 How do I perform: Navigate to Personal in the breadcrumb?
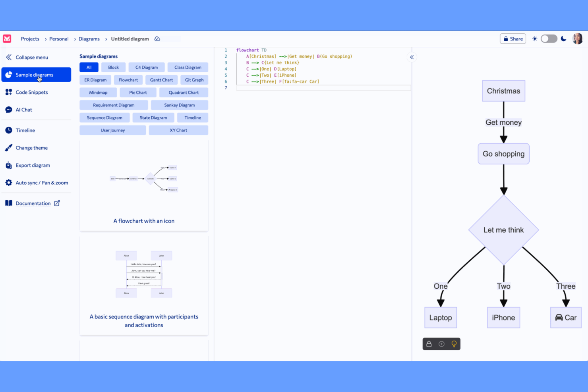(x=59, y=39)
